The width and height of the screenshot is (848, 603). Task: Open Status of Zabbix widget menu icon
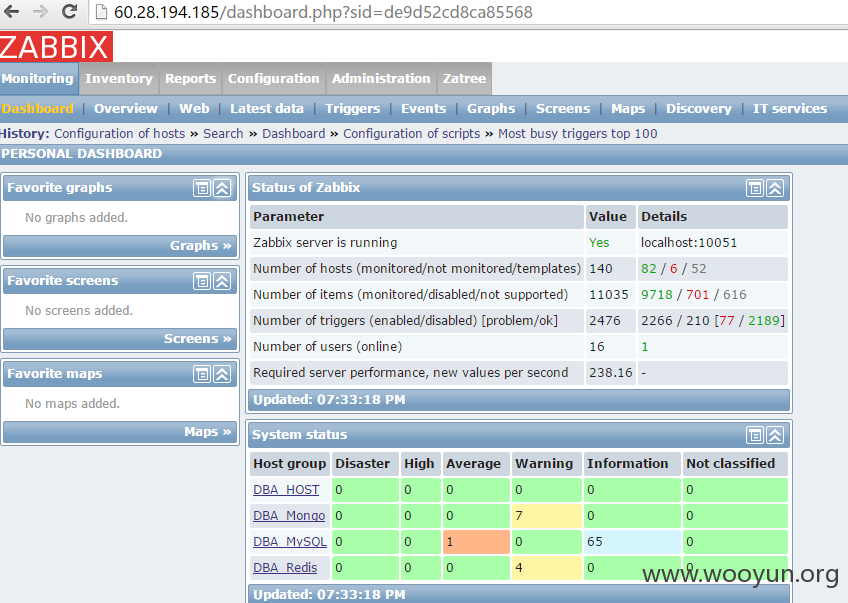tap(755, 188)
